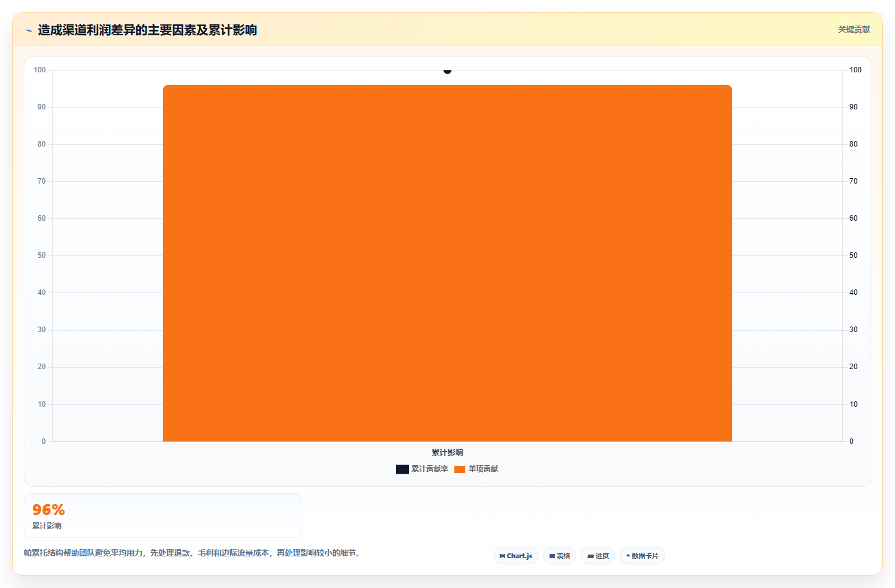Viewport: 895px width, 588px height.
Task: Toggle the 单项贡献 legend item
Action: click(476, 469)
